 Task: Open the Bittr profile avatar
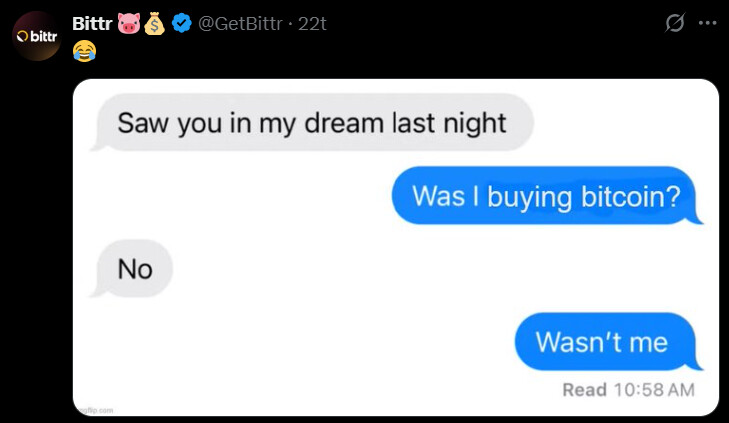[x=37, y=36]
